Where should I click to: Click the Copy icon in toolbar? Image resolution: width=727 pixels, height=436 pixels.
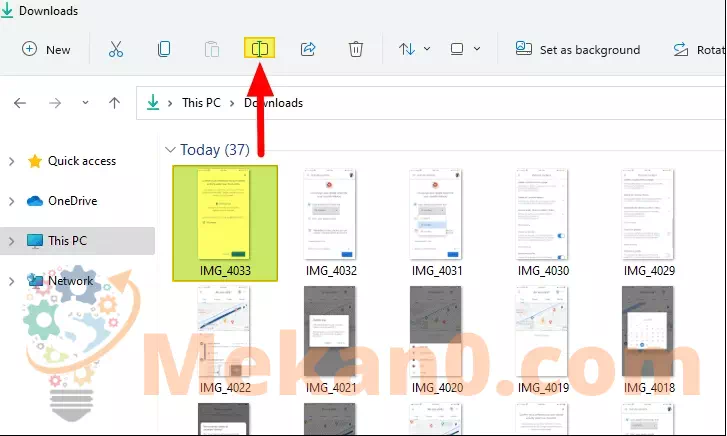[x=164, y=49]
